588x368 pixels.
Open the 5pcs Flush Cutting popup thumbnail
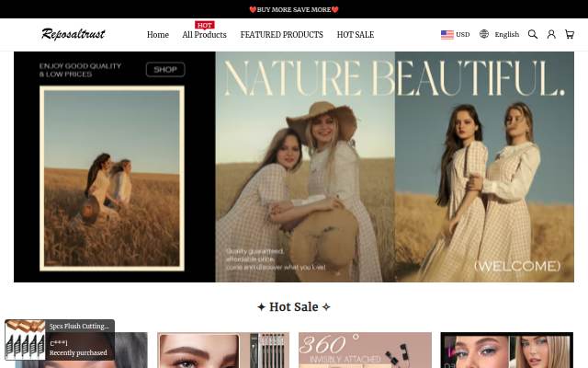(25, 339)
